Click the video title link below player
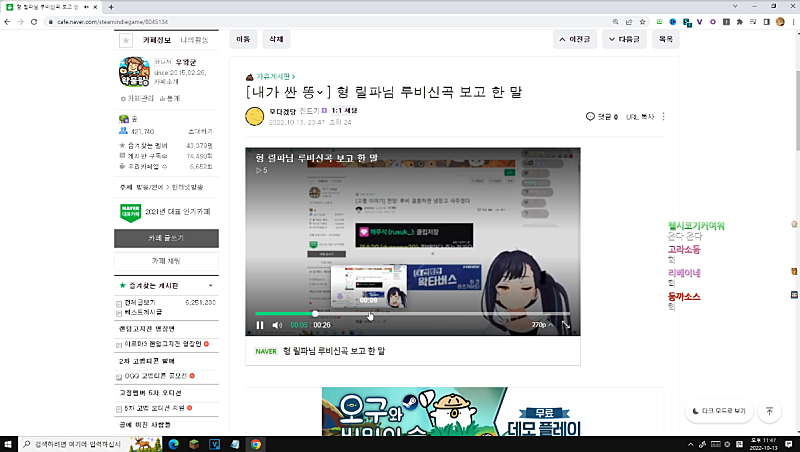Image resolution: width=800 pixels, height=452 pixels. point(334,351)
